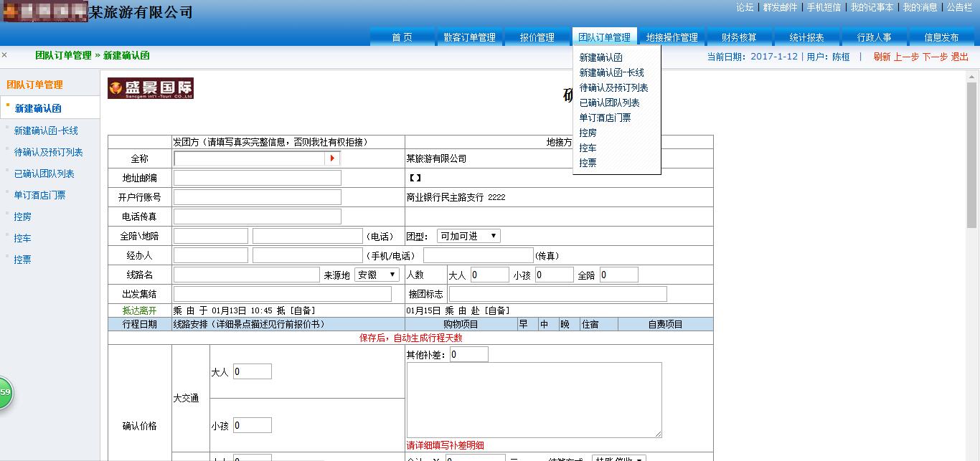
Task: Focus the 线路名 input field
Action: 247,275
